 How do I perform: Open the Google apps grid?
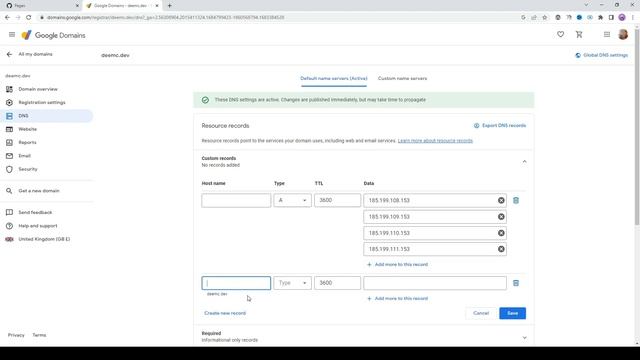pyautogui.click(x=607, y=35)
